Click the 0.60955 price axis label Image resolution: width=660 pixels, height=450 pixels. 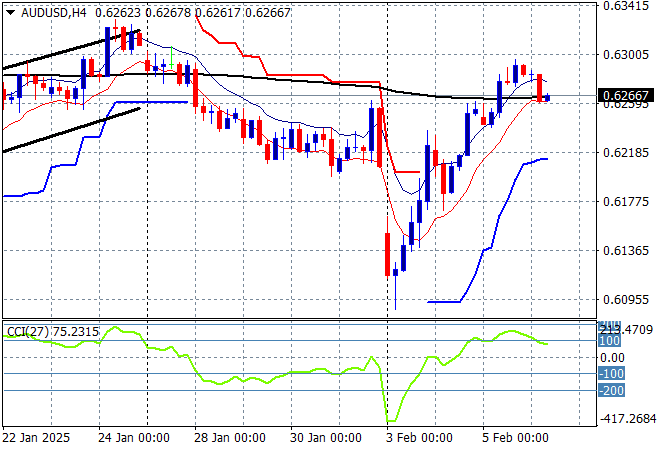click(x=626, y=299)
